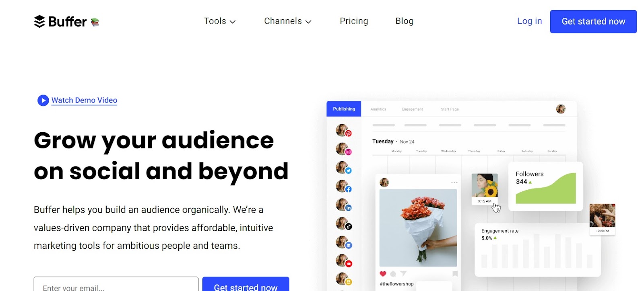Select the TikTok profile avatar in sidebar
This screenshot has width=644, height=291.
[x=343, y=223]
